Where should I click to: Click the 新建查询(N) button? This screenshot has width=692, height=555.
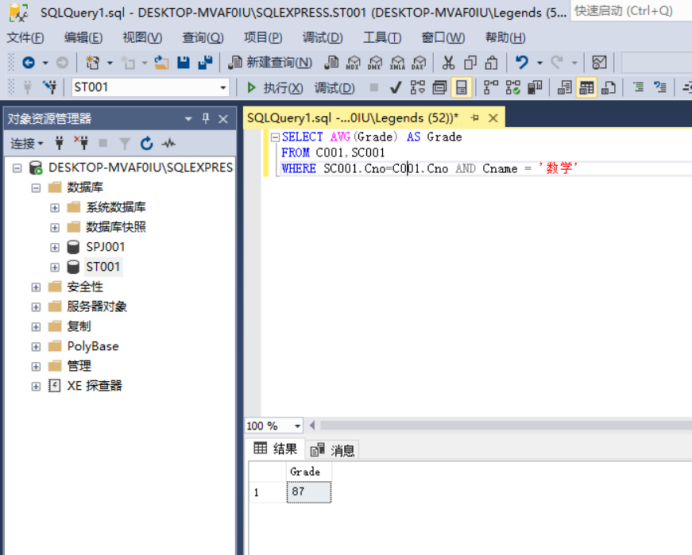tap(270, 63)
